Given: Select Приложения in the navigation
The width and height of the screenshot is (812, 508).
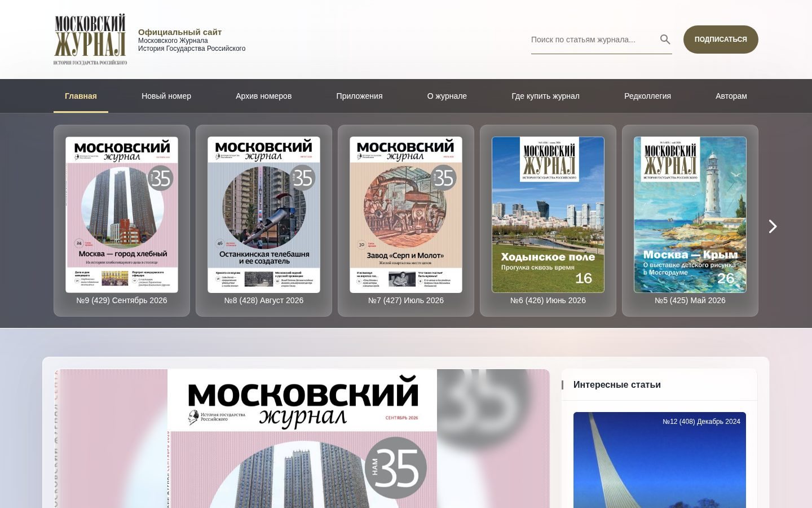Looking at the screenshot, I should (x=359, y=96).
